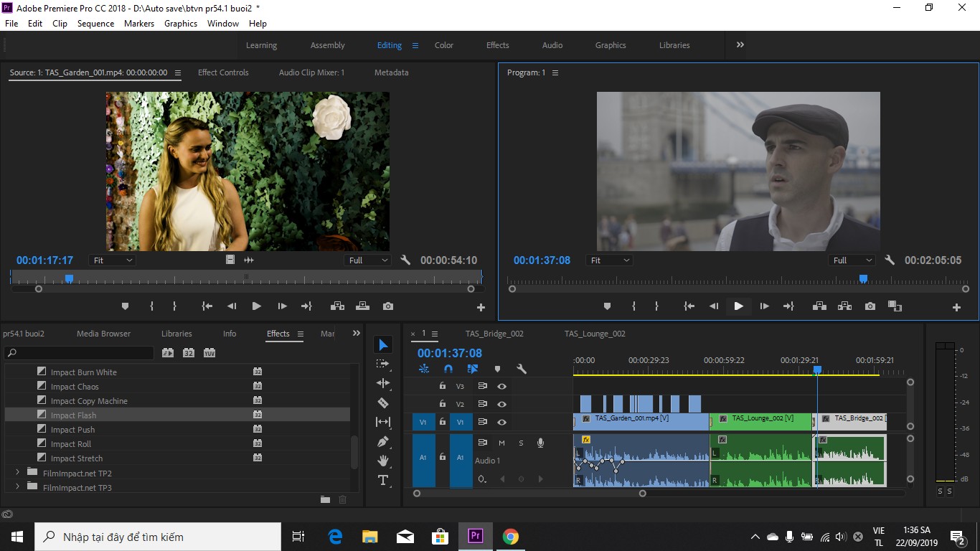Open Source monitor Full resolution dropdown

tap(367, 260)
